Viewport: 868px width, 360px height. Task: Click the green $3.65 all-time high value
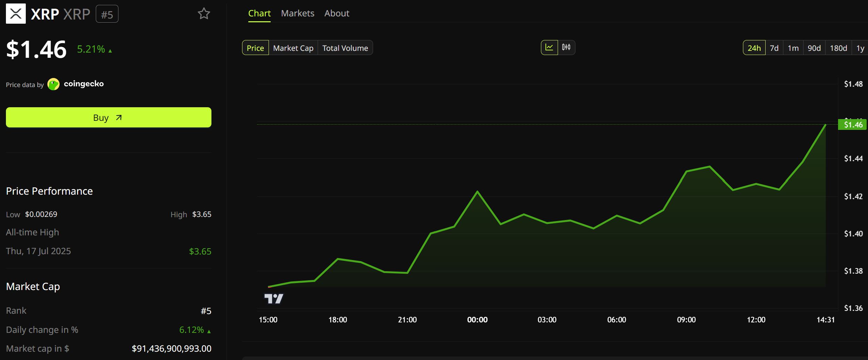click(200, 251)
